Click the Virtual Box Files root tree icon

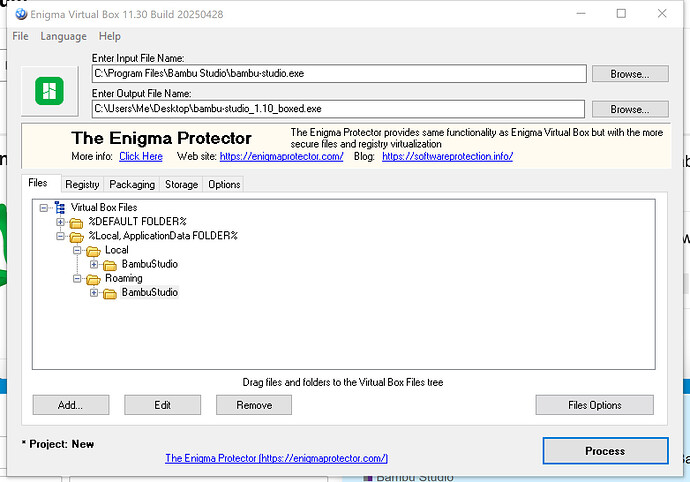[x=60, y=207]
